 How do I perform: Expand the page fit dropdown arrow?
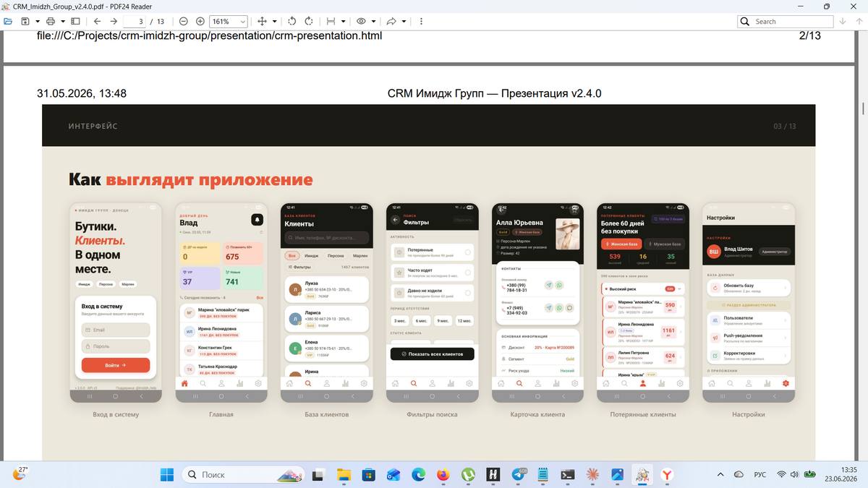pos(343,22)
